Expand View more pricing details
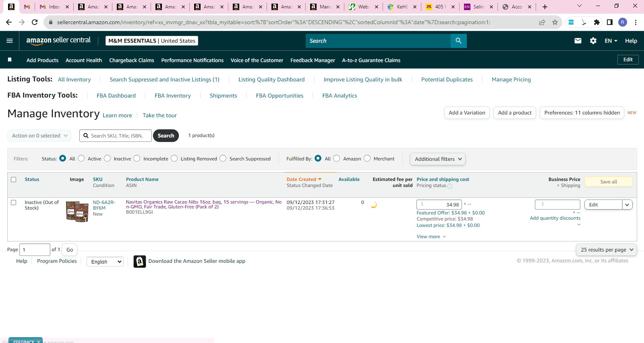 tap(431, 237)
